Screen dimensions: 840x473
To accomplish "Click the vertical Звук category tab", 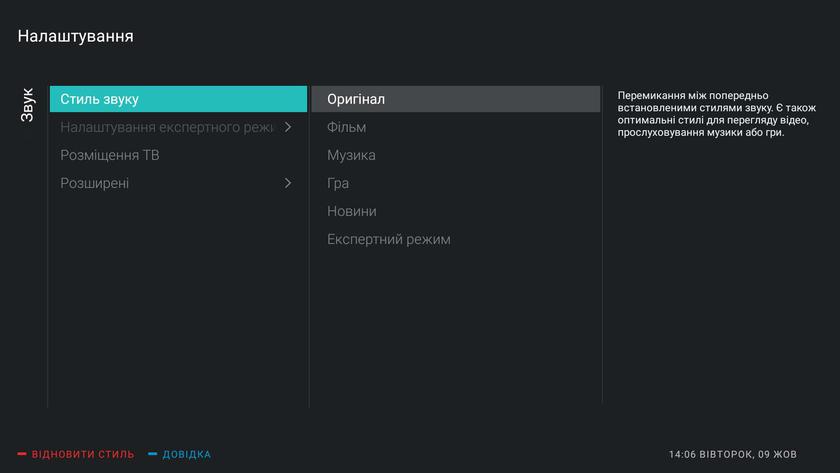I will (28, 105).
